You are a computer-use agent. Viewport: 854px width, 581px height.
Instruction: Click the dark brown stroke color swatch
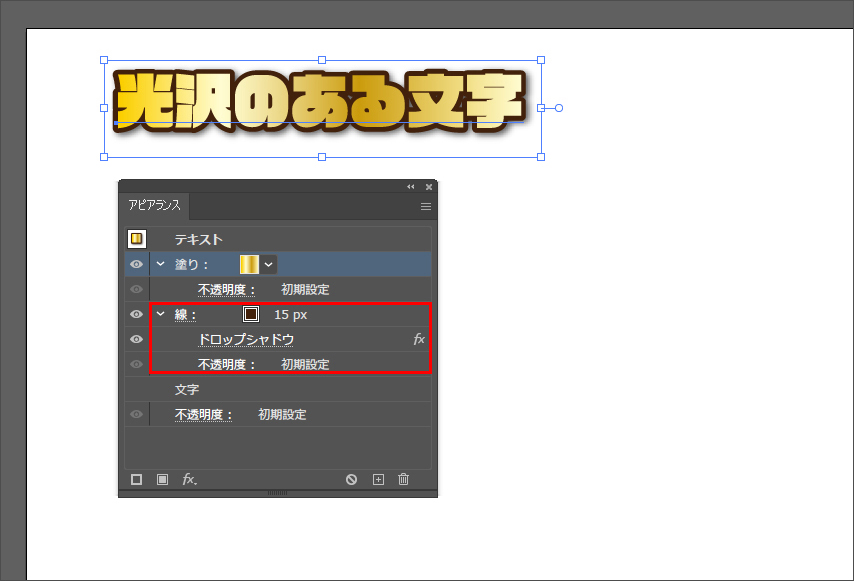point(251,314)
